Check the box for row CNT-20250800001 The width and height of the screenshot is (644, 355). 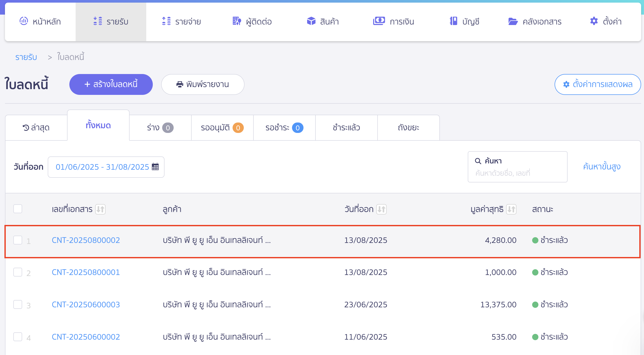(18, 272)
